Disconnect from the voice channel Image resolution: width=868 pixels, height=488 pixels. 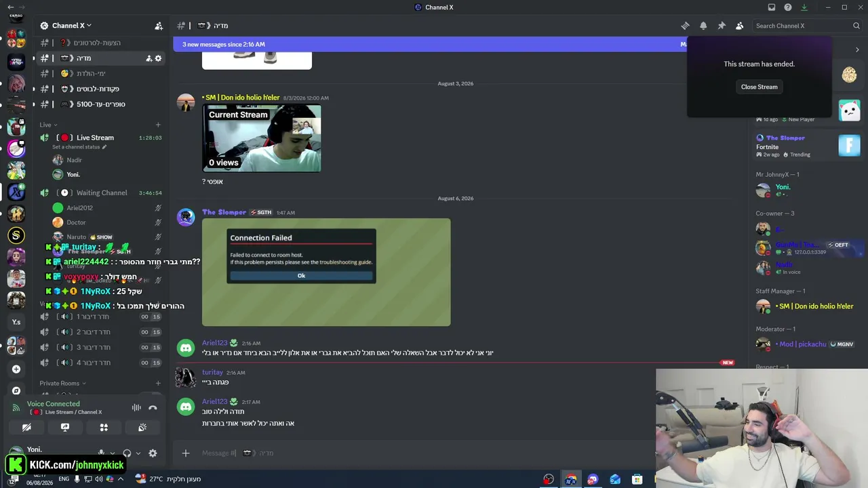click(x=153, y=407)
